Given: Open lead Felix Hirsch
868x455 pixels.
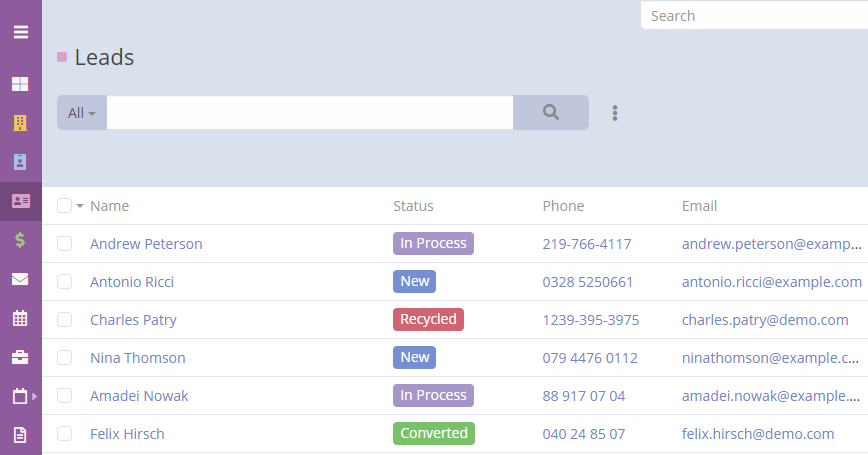Looking at the screenshot, I should [x=127, y=434].
